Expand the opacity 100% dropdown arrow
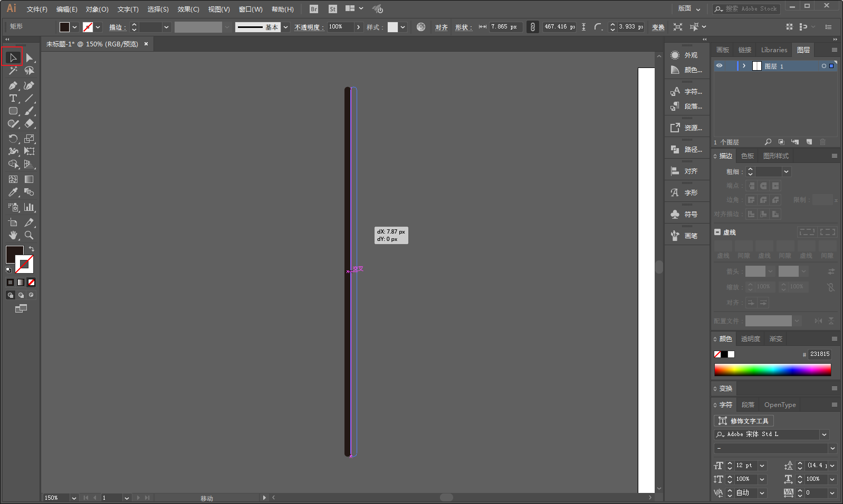Screen dimensions: 843x504 (359, 27)
